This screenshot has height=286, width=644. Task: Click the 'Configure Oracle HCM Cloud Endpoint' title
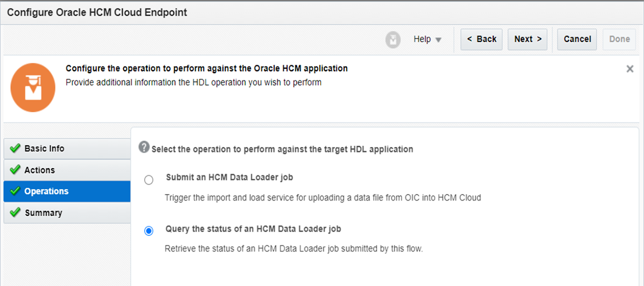[x=97, y=12]
